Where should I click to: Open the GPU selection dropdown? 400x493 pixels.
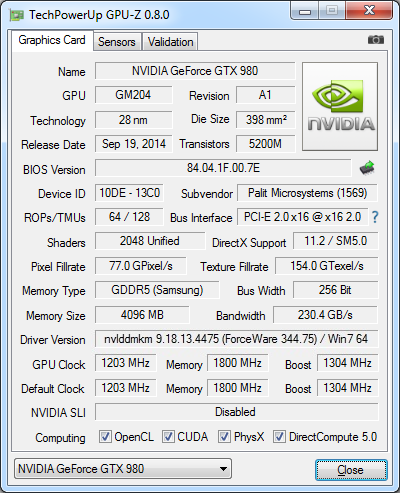tap(123, 469)
